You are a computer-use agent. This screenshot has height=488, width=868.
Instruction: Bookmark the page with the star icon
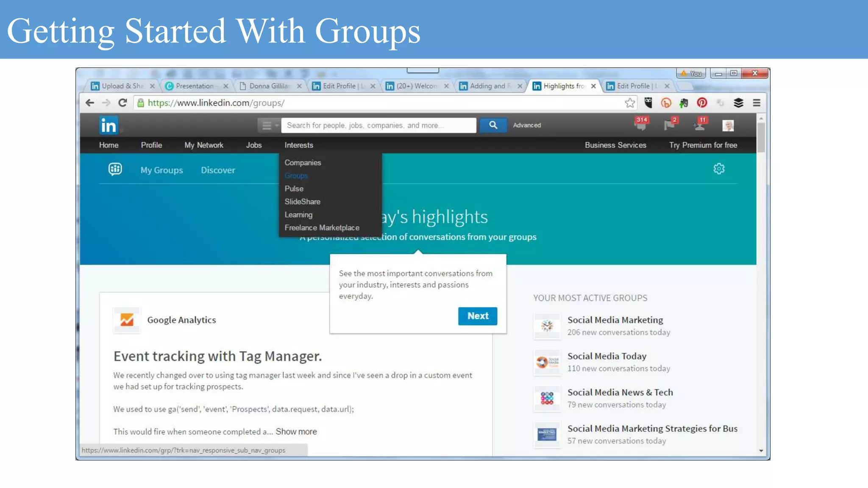630,103
